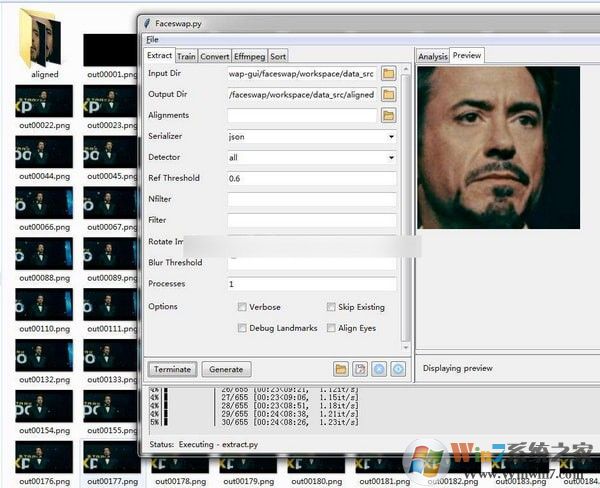Click the Ref Threshold input field
The image size is (600, 488).
[311, 178]
